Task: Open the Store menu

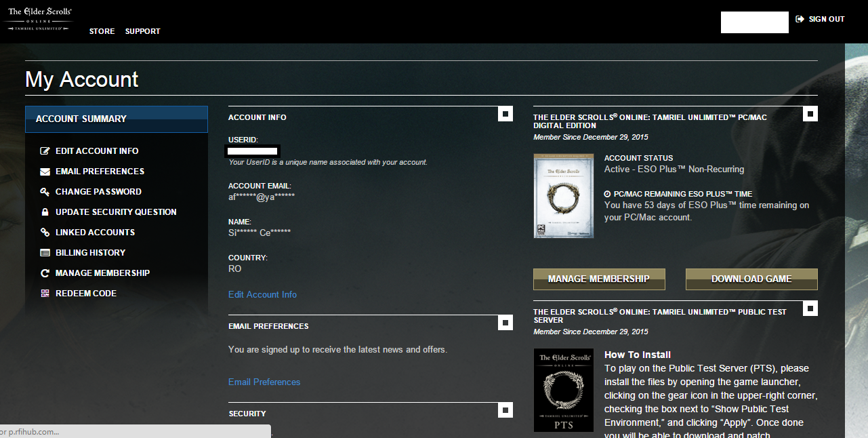Action: coord(102,31)
